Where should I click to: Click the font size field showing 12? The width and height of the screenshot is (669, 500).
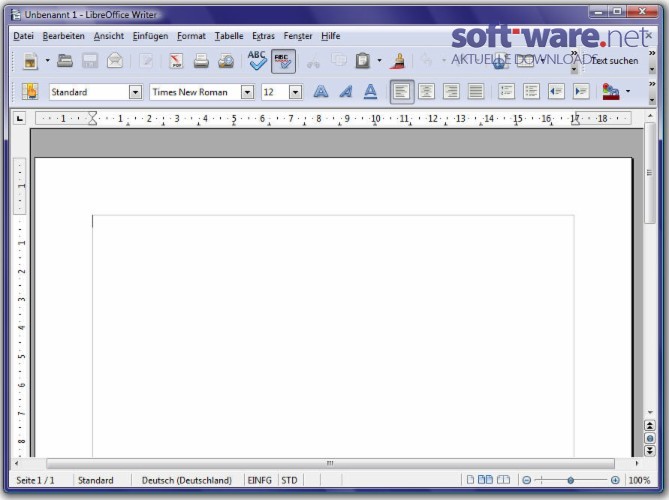[x=275, y=92]
